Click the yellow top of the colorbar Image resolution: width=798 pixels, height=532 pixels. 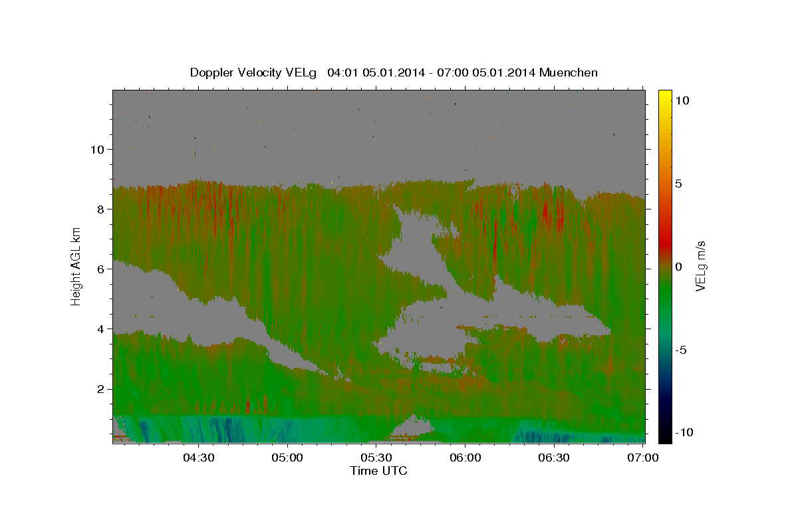coord(665,96)
